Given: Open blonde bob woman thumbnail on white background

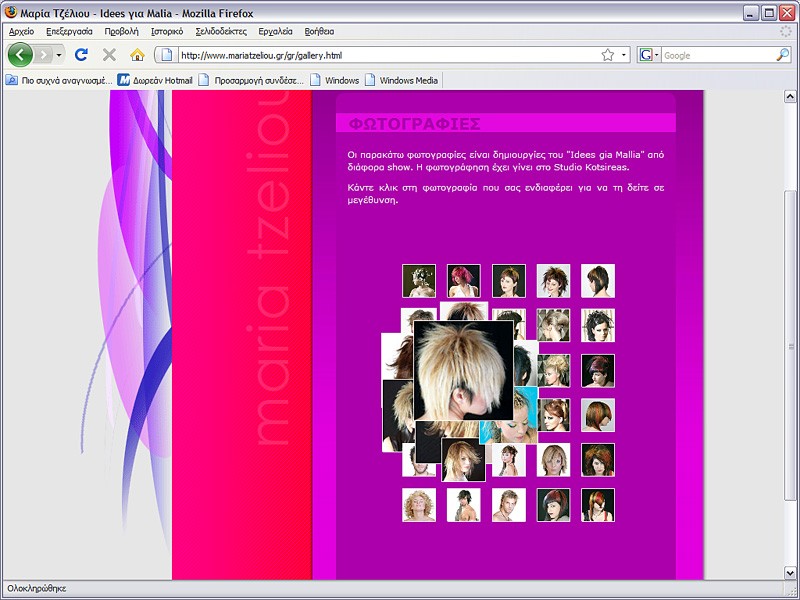Looking at the screenshot, I should click(553, 460).
